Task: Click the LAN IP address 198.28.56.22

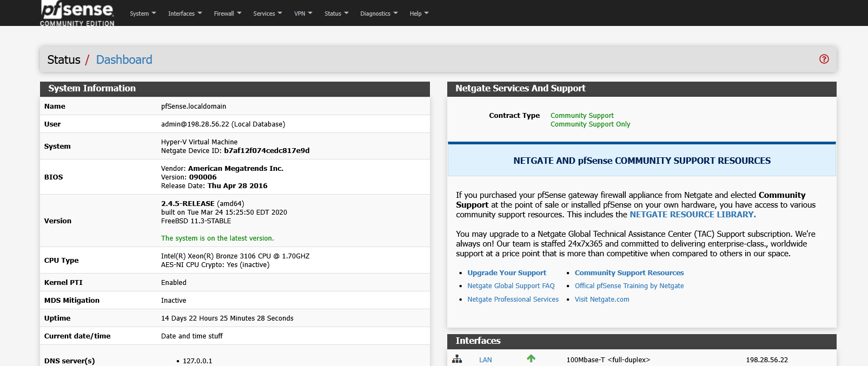Action: [767, 360]
